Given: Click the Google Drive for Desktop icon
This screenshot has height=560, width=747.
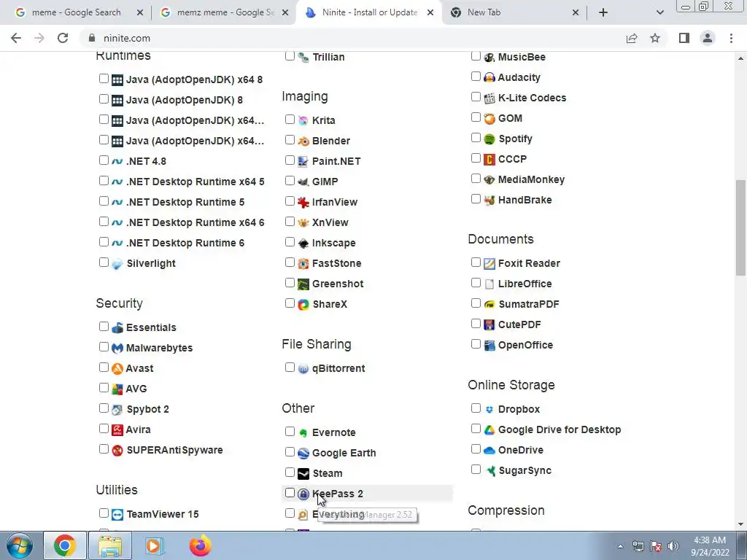Looking at the screenshot, I should (x=489, y=430).
